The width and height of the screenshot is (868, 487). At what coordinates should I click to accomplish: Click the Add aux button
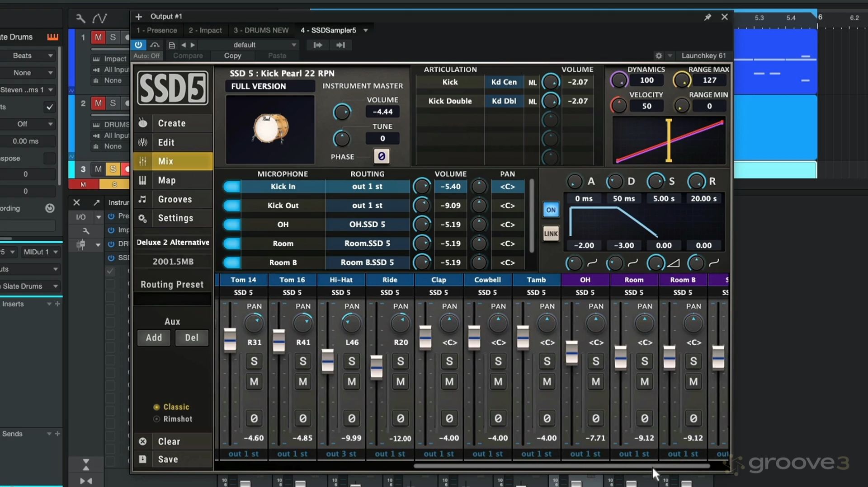154,337
